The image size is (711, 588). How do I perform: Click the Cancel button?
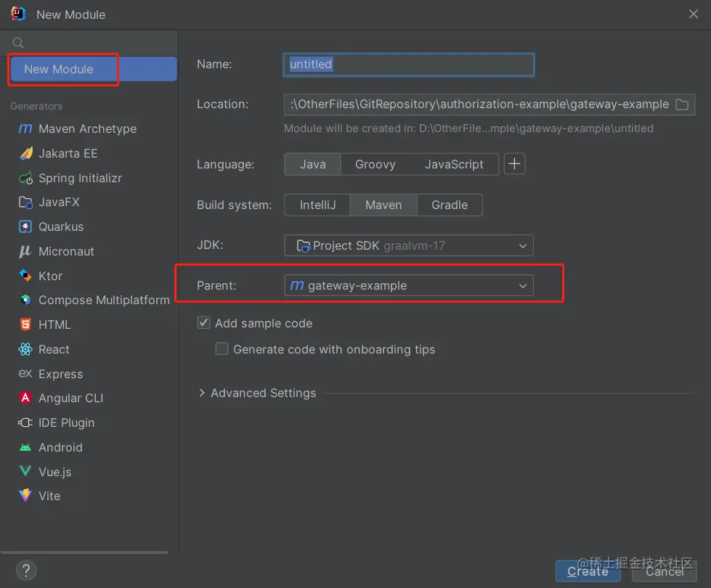(x=665, y=571)
